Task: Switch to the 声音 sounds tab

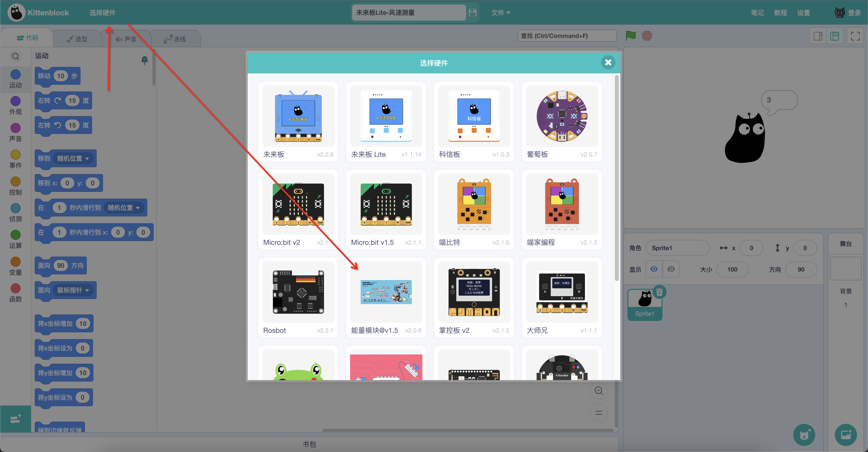Action: (x=126, y=39)
